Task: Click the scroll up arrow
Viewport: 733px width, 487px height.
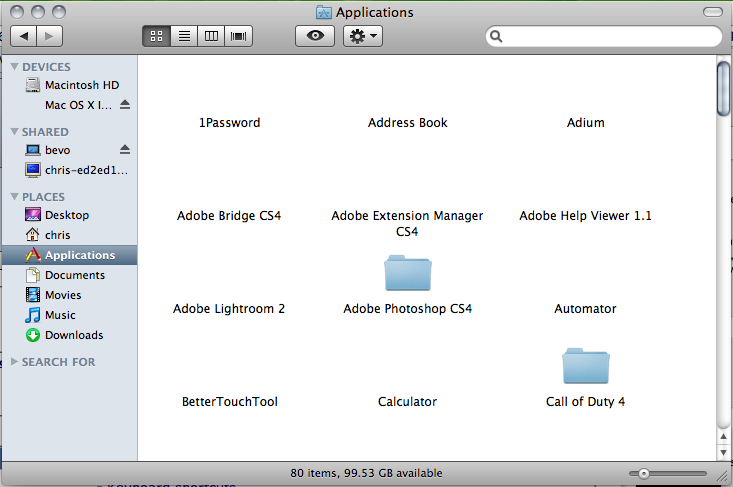Action: (723, 437)
